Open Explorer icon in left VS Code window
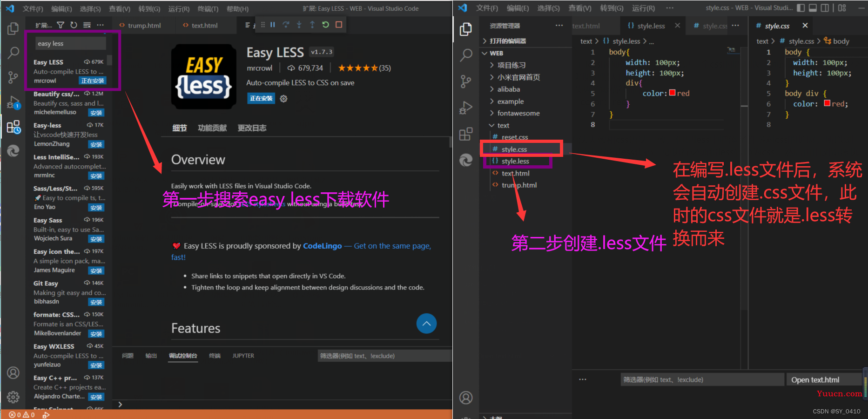The height and width of the screenshot is (419, 868). point(13,28)
